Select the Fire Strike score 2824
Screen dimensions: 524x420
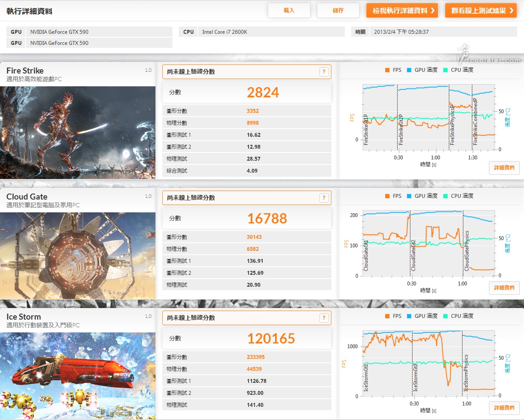263,93
